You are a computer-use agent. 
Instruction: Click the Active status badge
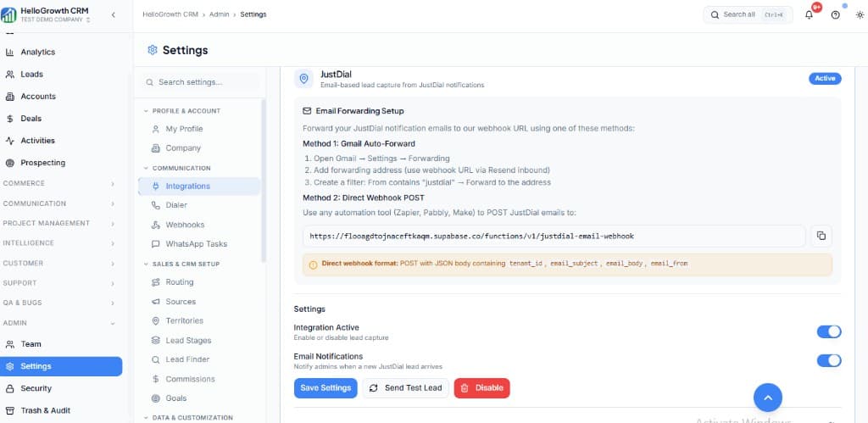(x=825, y=79)
